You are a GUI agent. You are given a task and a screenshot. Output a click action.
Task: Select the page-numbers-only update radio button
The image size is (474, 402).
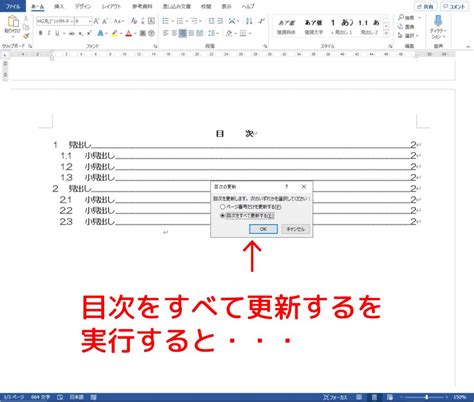coord(222,207)
